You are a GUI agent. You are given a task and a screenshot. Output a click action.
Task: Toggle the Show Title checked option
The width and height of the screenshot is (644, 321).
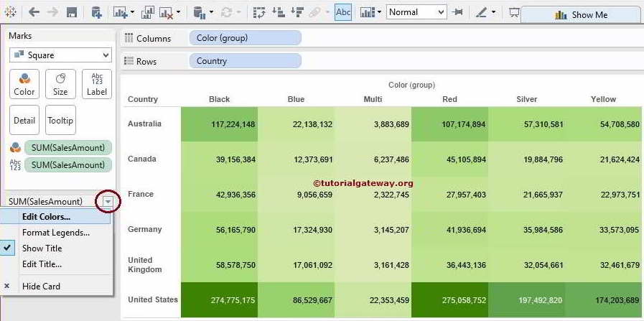42,248
